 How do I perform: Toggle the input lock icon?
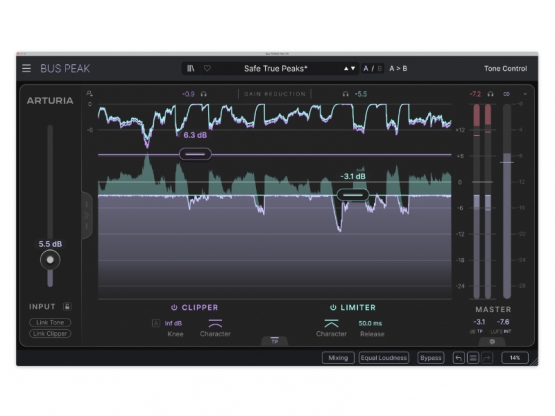point(67,307)
